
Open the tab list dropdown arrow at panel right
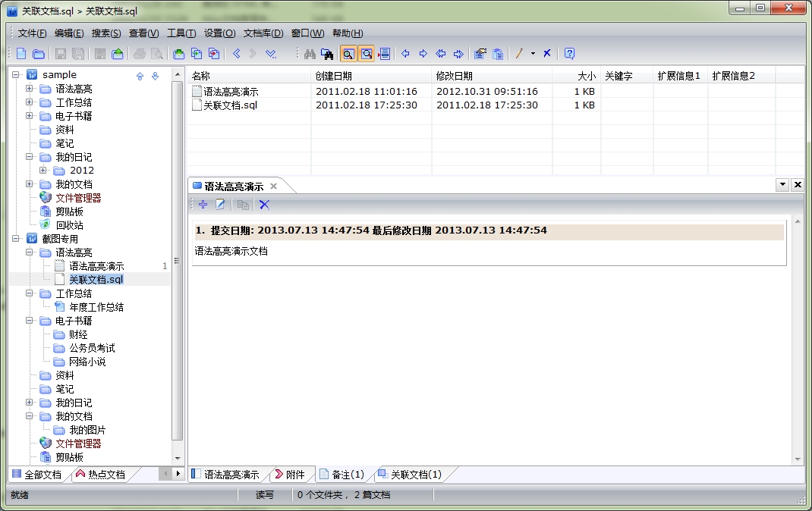[x=782, y=185]
